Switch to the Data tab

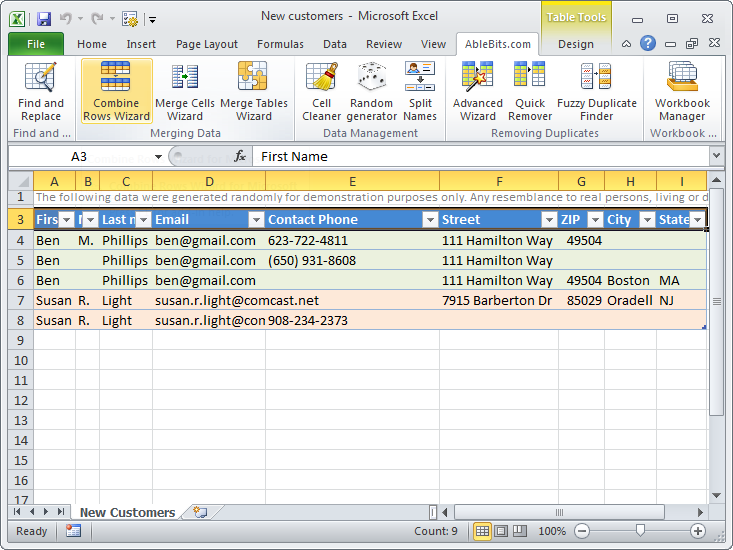coord(335,44)
